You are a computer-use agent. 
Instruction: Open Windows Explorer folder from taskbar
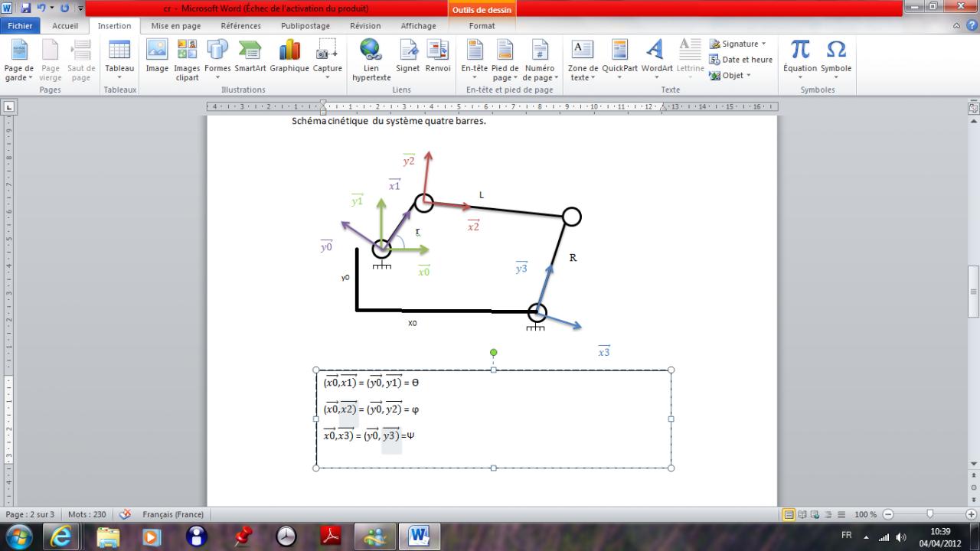coord(109,536)
